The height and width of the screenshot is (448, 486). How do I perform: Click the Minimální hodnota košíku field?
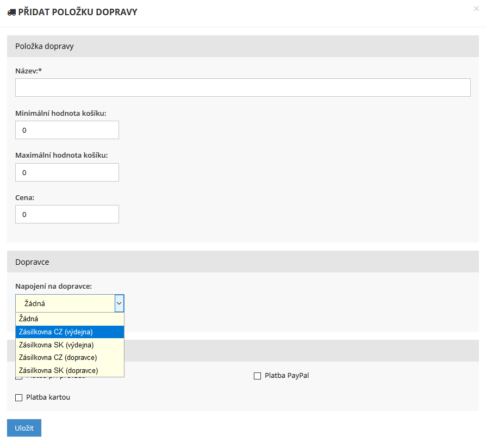point(67,130)
